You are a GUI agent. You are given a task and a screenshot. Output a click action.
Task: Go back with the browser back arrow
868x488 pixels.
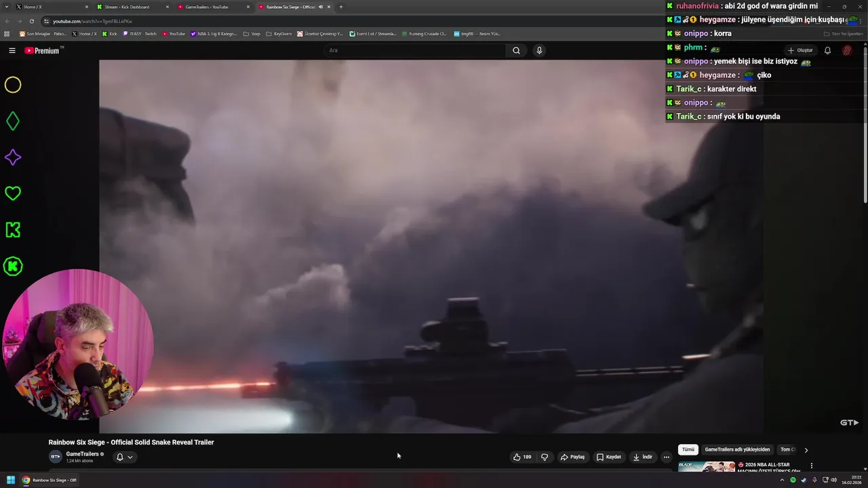click(7, 21)
